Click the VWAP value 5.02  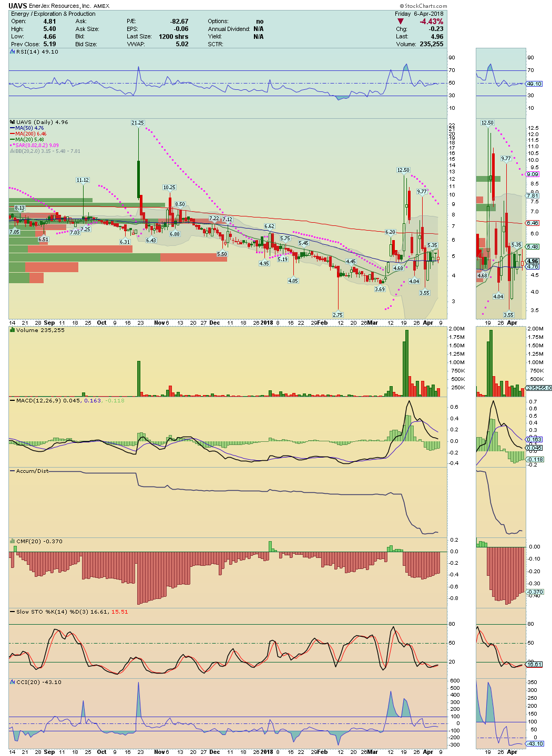coord(182,44)
